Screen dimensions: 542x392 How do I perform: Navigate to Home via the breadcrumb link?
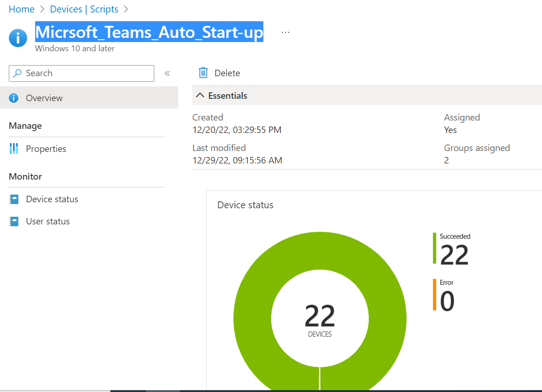point(21,9)
